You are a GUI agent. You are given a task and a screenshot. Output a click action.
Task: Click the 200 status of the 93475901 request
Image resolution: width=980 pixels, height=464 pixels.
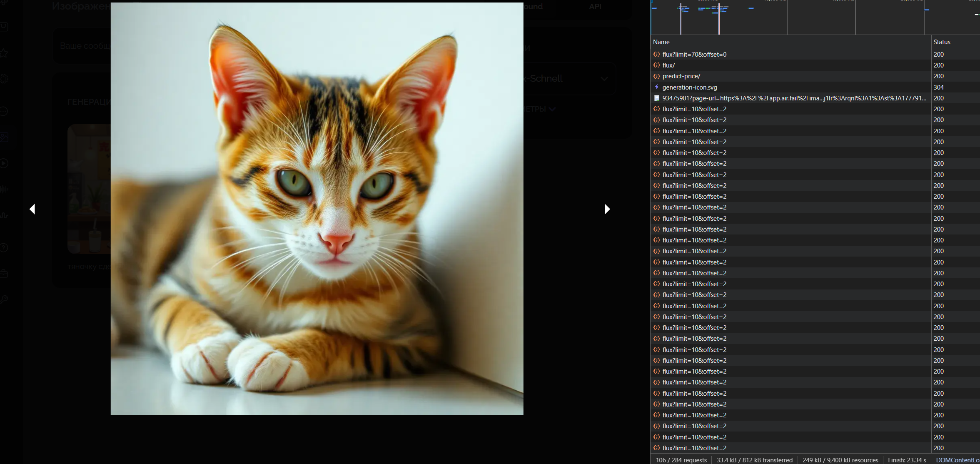tap(939, 98)
